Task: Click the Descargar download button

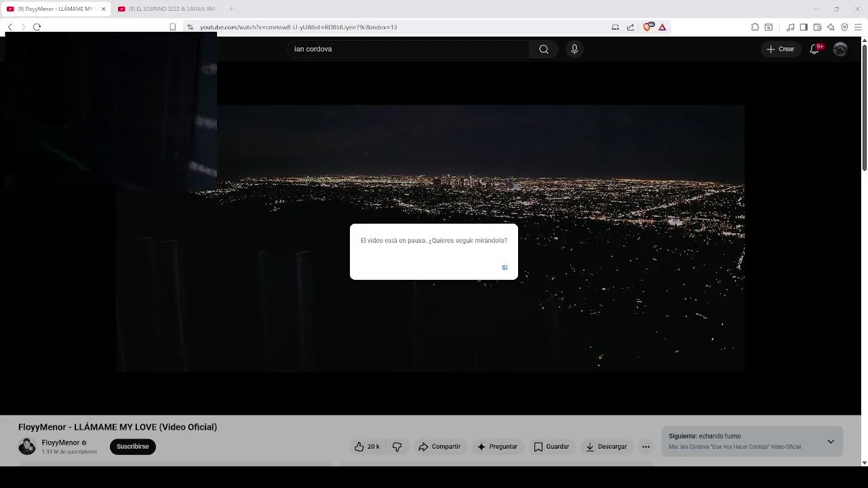Action: pos(606,447)
